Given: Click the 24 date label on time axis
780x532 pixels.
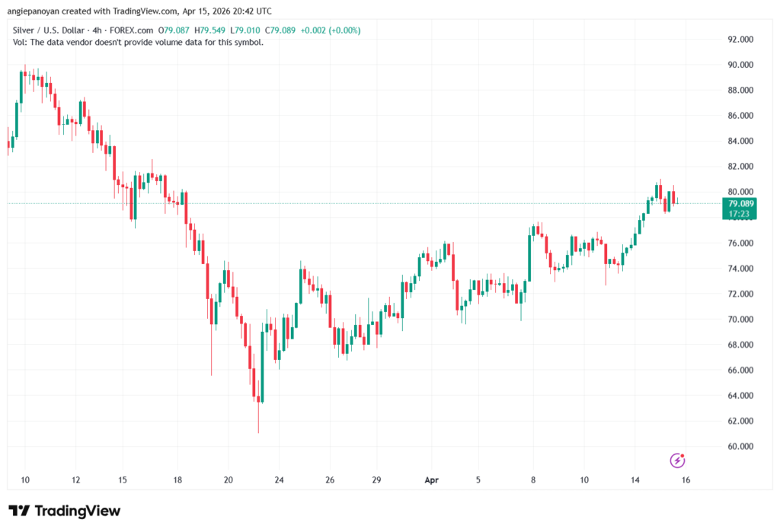Looking at the screenshot, I should click(x=280, y=480).
